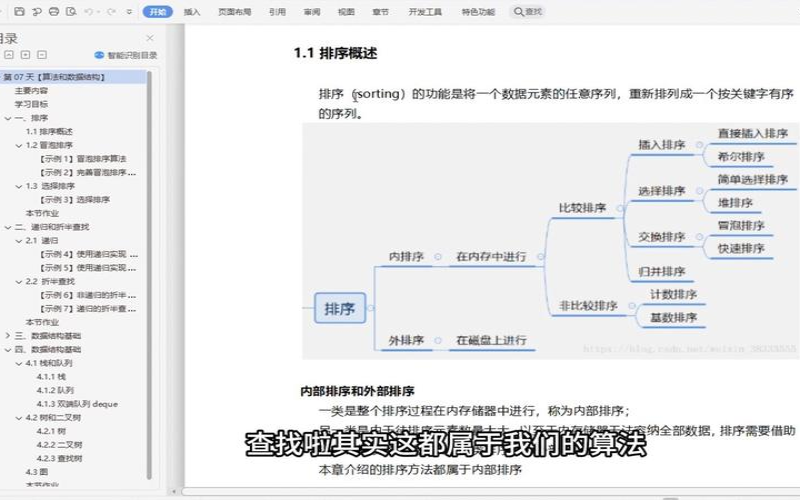The image size is (800, 500).
Task: Collapse the 1.3 选择排序 outline node
Action: tap(19, 186)
